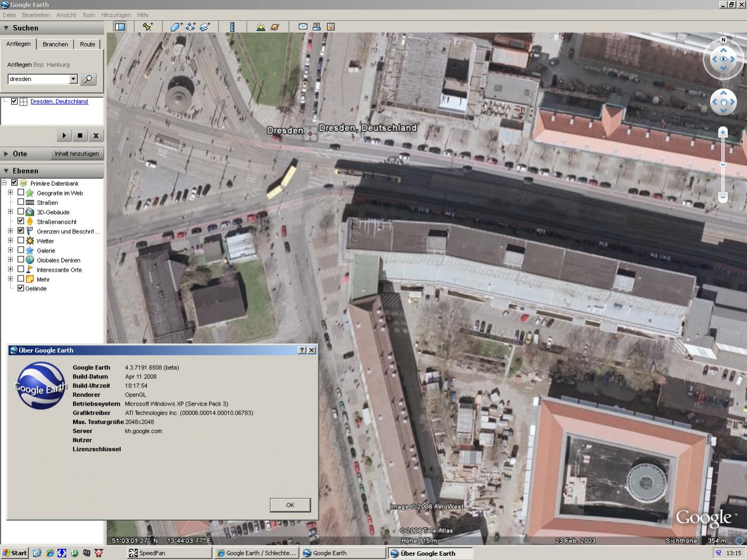Play the tour in search results
Screen dimensions: 747x560
[x=64, y=136]
